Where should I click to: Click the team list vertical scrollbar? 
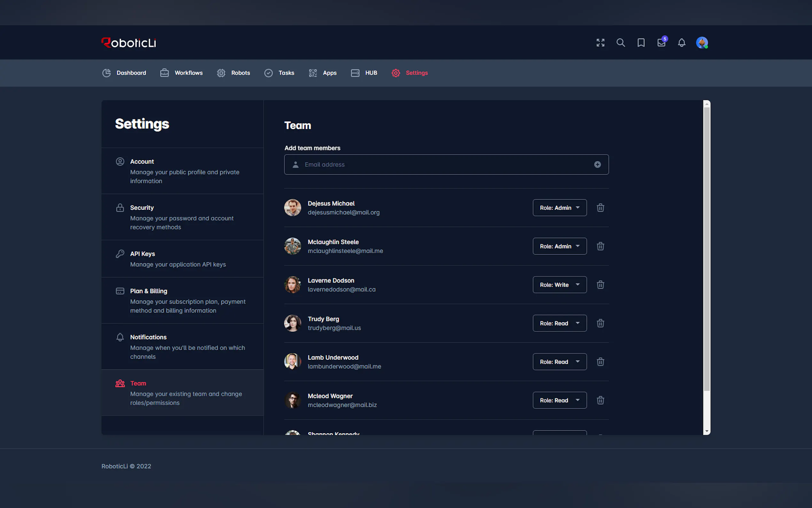coord(707,249)
